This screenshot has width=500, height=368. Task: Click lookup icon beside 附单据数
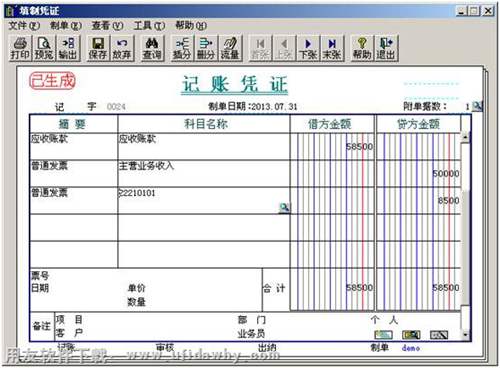(477, 106)
